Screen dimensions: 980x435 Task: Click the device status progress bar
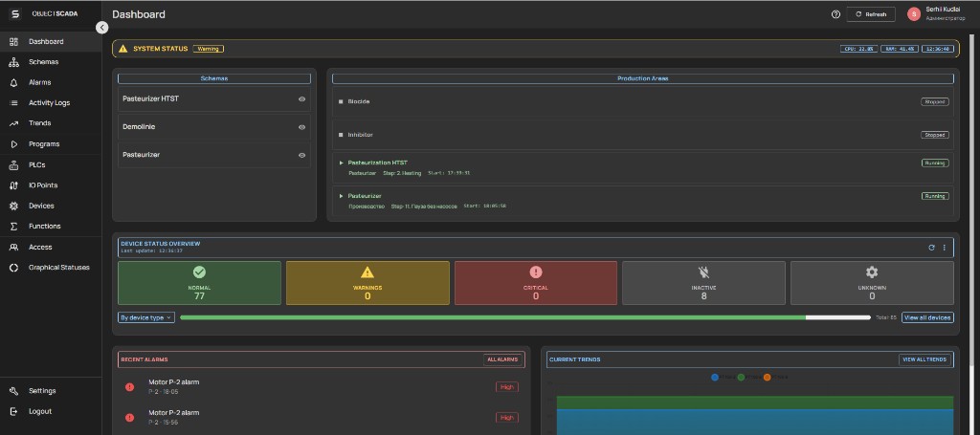coord(525,317)
